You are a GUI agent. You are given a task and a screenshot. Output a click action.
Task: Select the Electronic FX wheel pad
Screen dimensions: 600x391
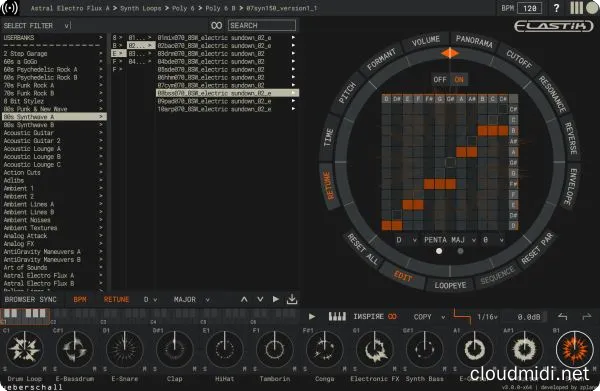tap(375, 350)
